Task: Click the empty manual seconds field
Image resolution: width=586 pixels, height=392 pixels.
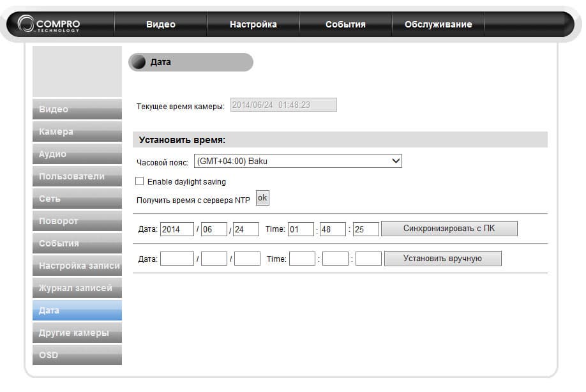Action: (x=368, y=259)
